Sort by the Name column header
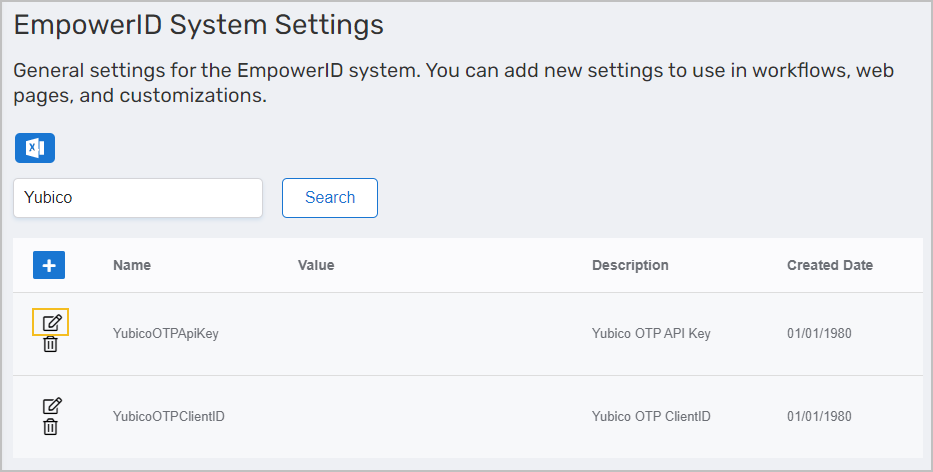This screenshot has width=933, height=472. (x=132, y=265)
